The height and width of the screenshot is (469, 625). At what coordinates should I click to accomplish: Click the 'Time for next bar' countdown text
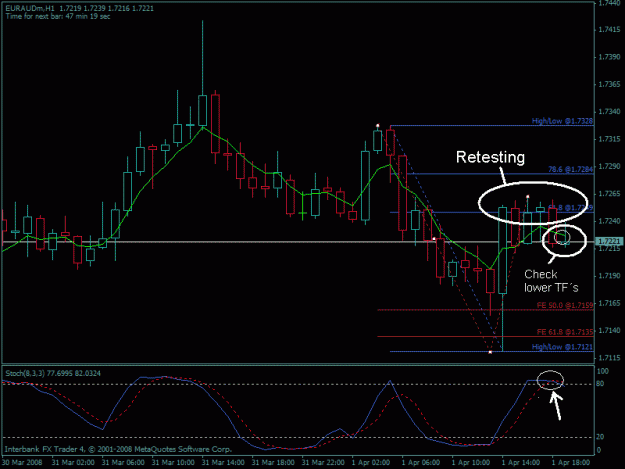coord(58,16)
